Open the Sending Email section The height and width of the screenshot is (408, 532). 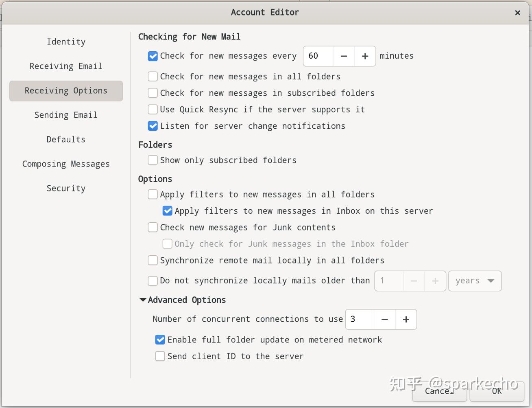66,115
